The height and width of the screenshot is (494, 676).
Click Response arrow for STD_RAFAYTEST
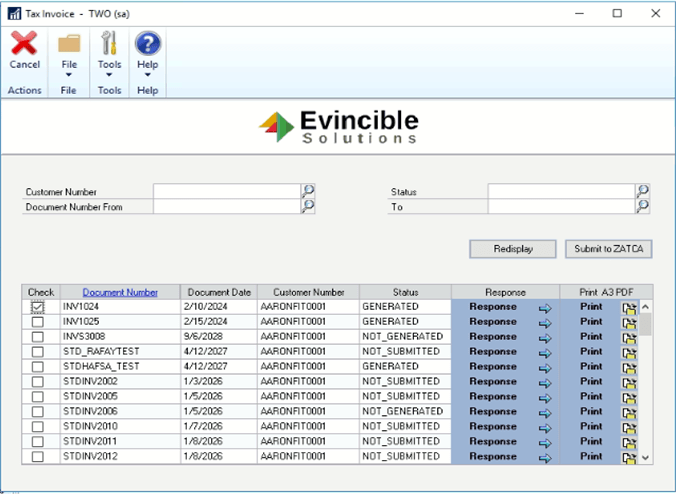pos(545,353)
